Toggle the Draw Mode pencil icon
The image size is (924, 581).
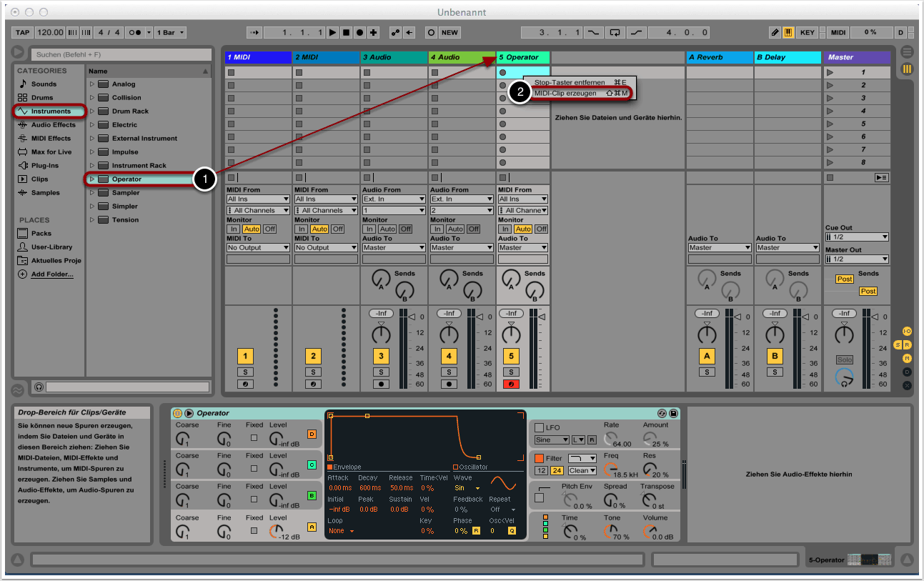tap(775, 33)
